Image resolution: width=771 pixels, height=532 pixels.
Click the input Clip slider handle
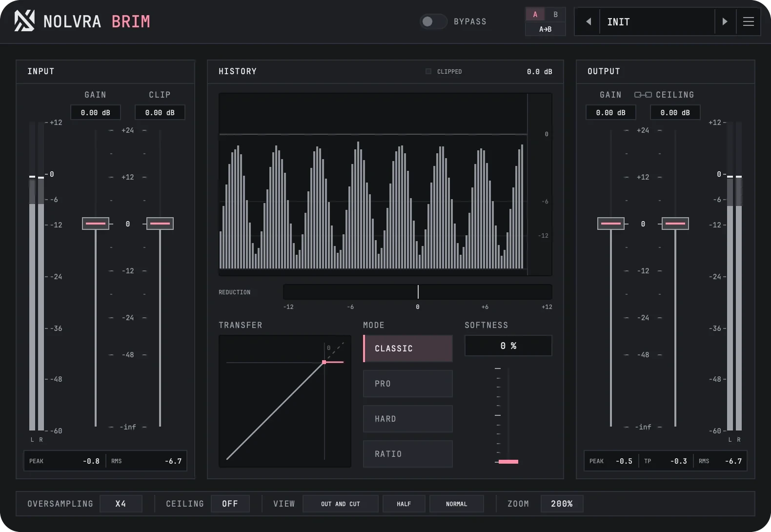[x=160, y=224]
